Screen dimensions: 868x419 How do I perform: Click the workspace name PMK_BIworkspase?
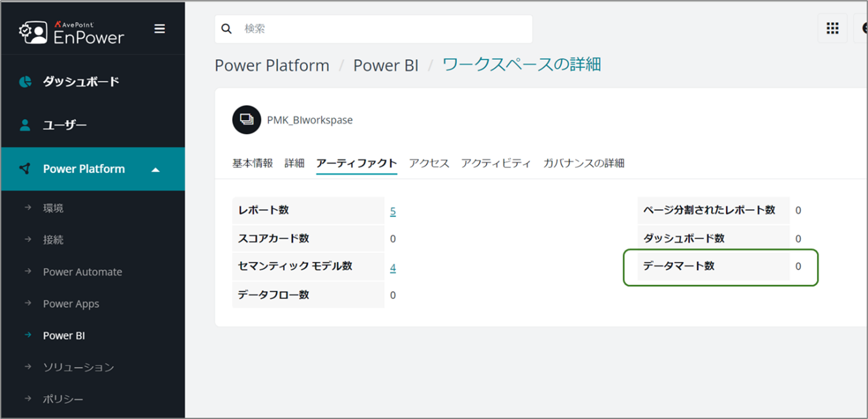click(x=310, y=120)
